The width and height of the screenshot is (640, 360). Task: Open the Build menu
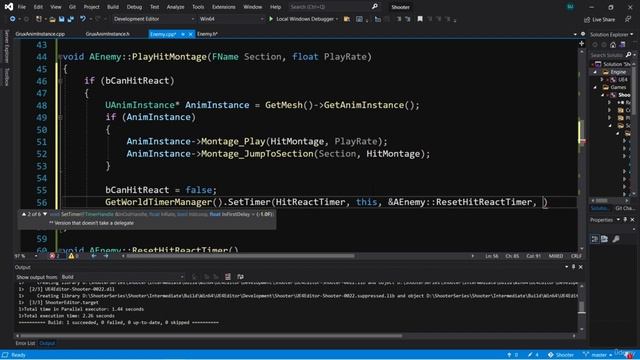(x=113, y=7)
